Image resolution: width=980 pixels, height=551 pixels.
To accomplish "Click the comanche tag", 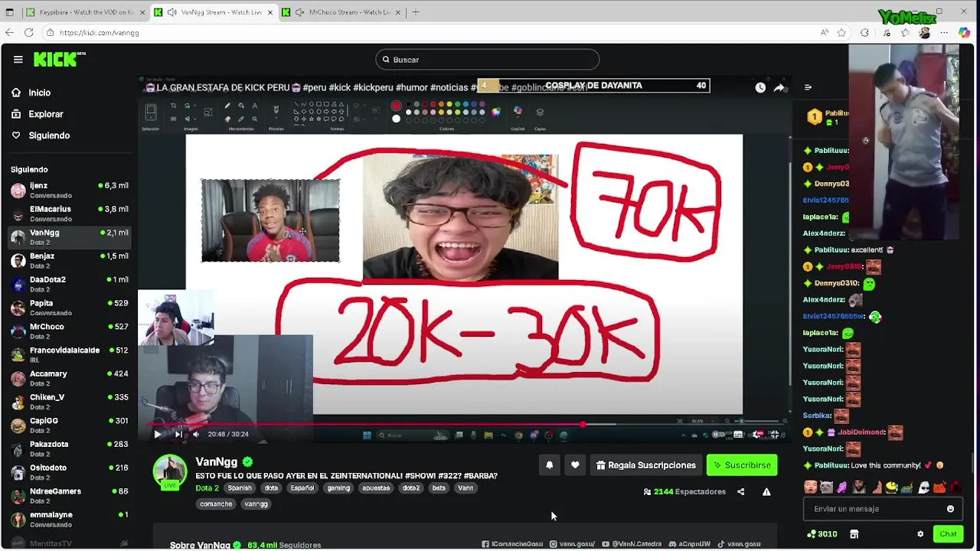I will tap(216, 504).
